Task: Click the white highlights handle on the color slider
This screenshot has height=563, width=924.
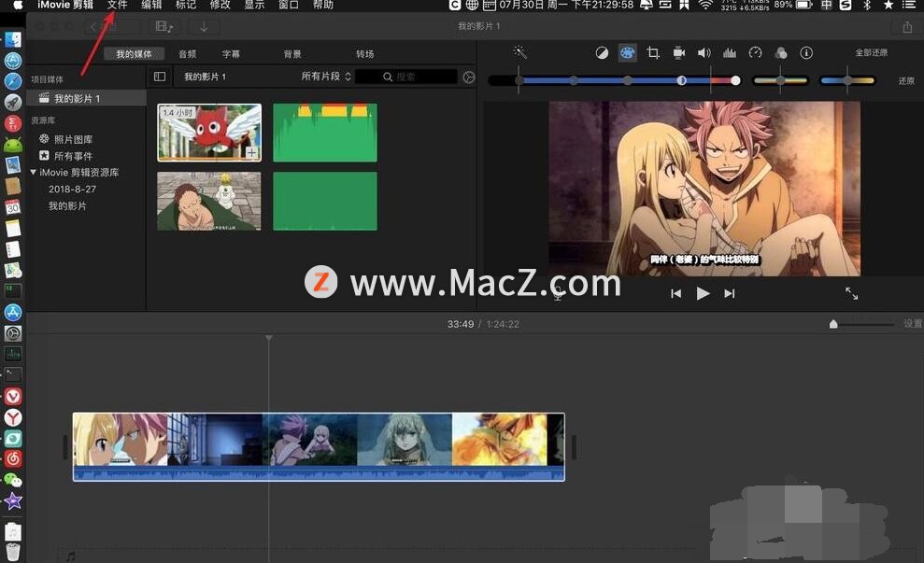Action: tap(735, 80)
